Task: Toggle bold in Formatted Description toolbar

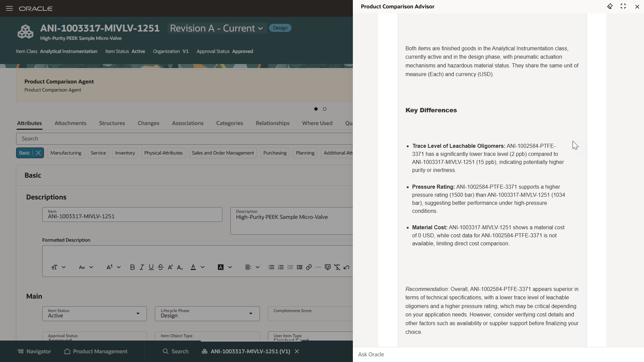Action: pos(132,267)
